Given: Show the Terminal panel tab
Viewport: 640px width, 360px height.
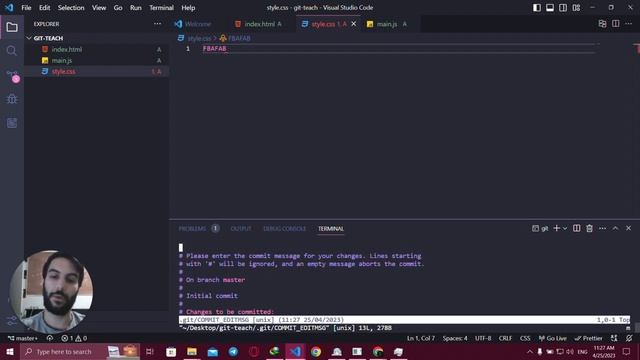Looking at the screenshot, I should (331, 229).
